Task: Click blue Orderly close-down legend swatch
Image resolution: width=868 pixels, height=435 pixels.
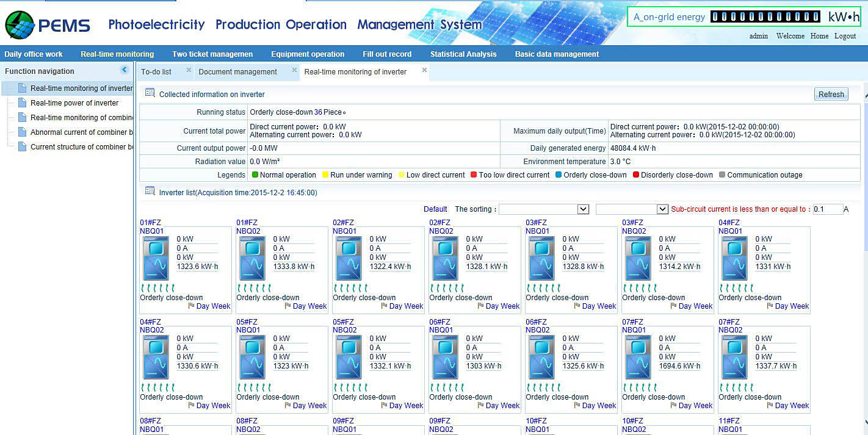Action: (559, 175)
